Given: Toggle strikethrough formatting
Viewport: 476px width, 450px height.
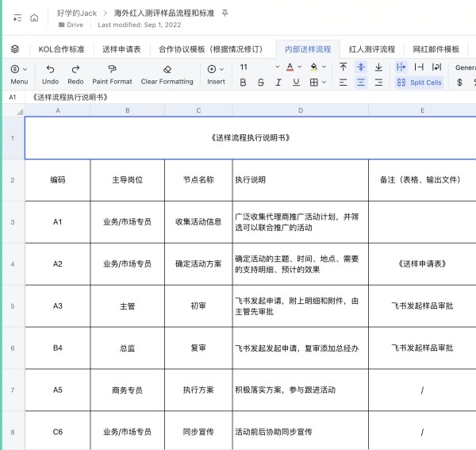Looking at the screenshot, I should (x=260, y=83).
